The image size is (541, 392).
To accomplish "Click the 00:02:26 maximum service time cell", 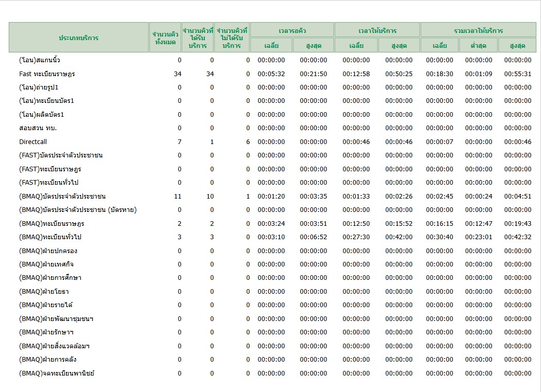I will (399, 196).
